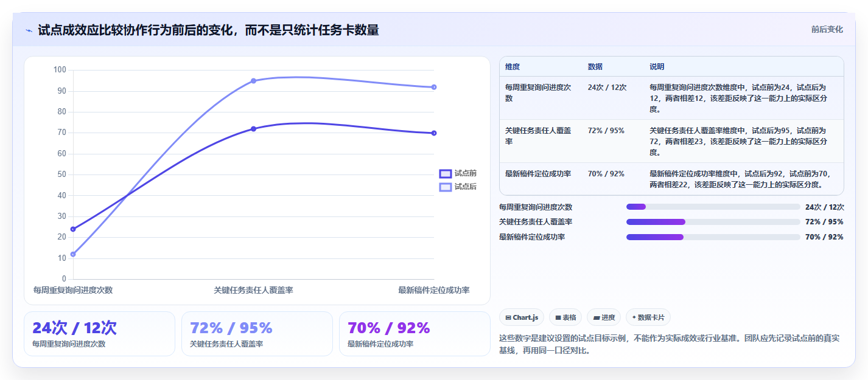868x380 pixels.
Task: Click the Chart.js chip
Action: click(522, 317)
